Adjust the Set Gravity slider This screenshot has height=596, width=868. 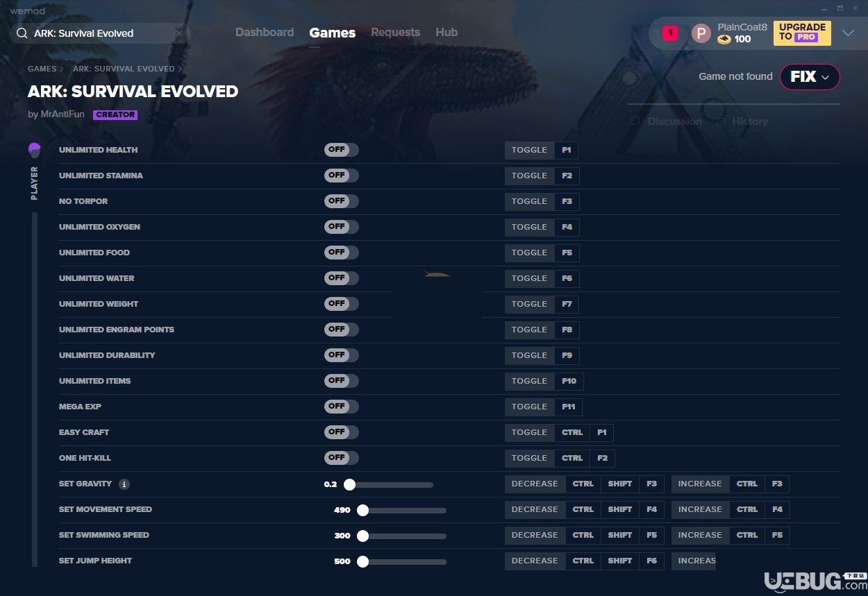point(389,484)
